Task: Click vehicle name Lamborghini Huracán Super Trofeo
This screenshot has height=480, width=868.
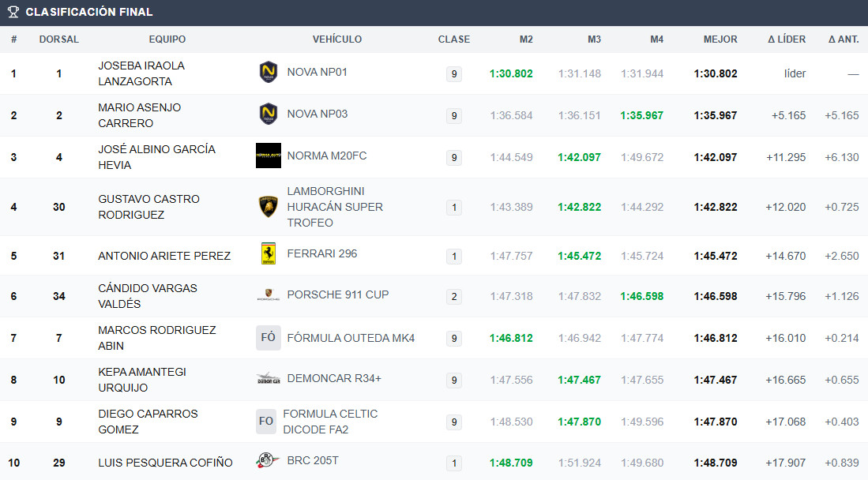Action: click(335, 207)
